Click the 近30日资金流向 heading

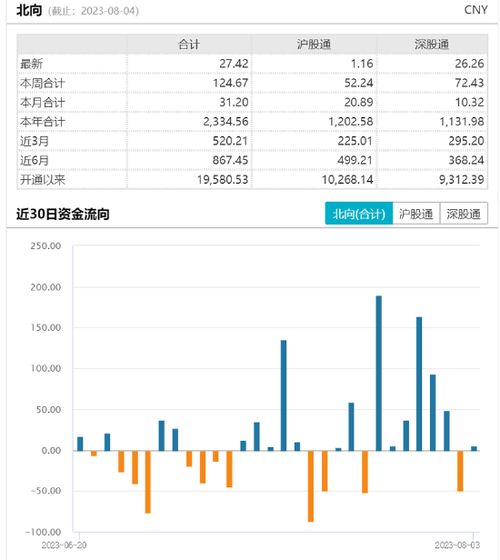[63, 214]
